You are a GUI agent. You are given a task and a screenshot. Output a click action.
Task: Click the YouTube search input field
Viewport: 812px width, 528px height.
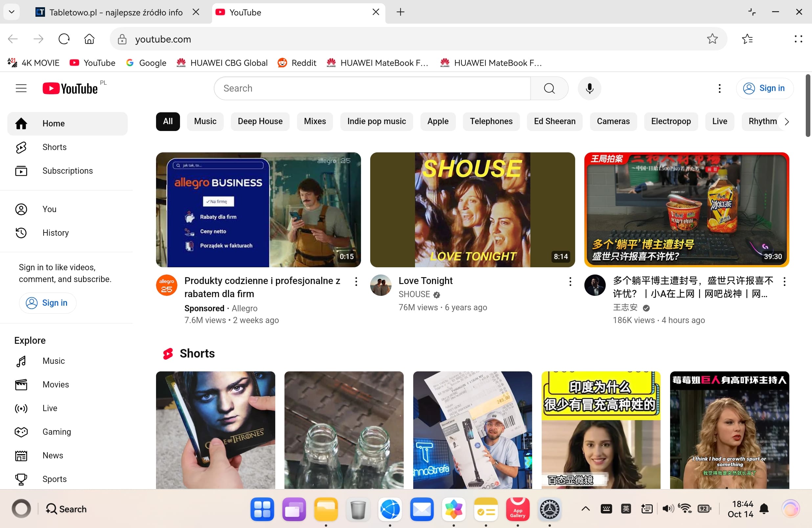372,88
